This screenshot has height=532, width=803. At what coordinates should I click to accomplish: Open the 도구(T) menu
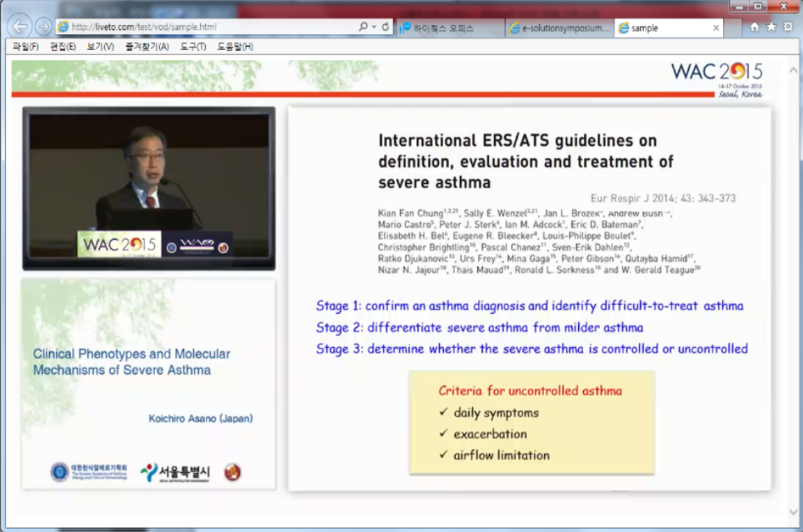(x=193, y=47)
